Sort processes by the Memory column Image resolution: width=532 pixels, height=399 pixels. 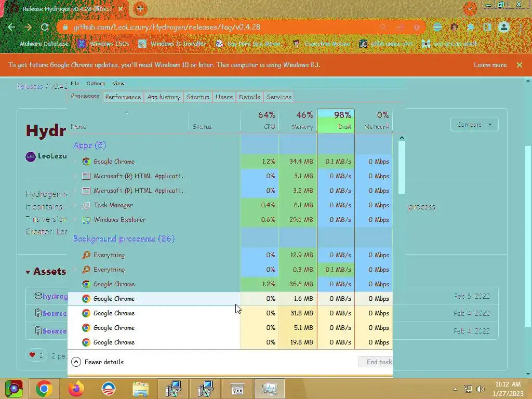298,121
